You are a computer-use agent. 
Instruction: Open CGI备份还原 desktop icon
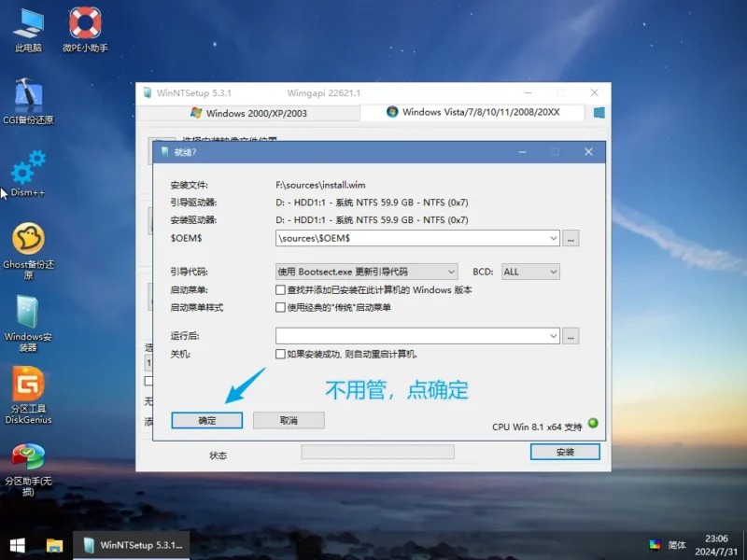coord(28,101)
